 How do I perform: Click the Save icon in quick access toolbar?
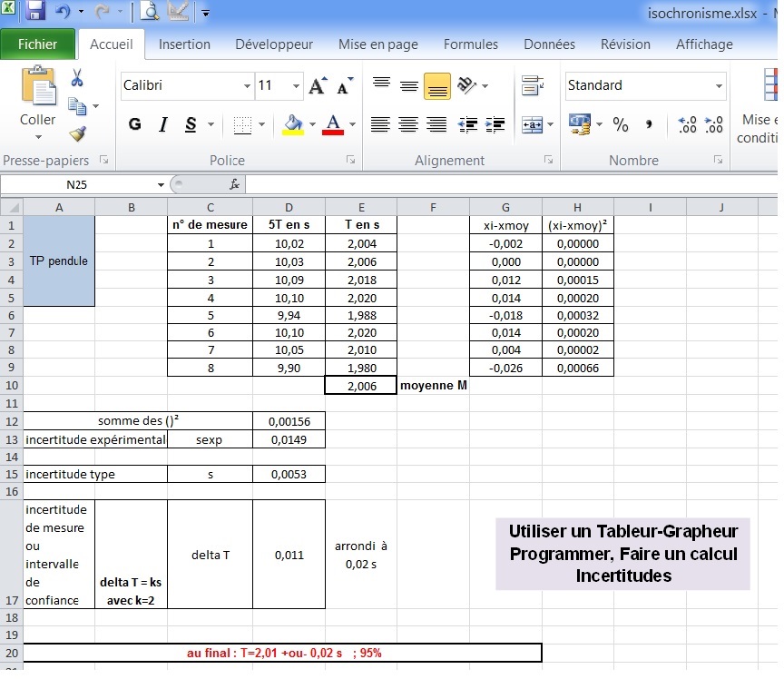coord(35,10)
